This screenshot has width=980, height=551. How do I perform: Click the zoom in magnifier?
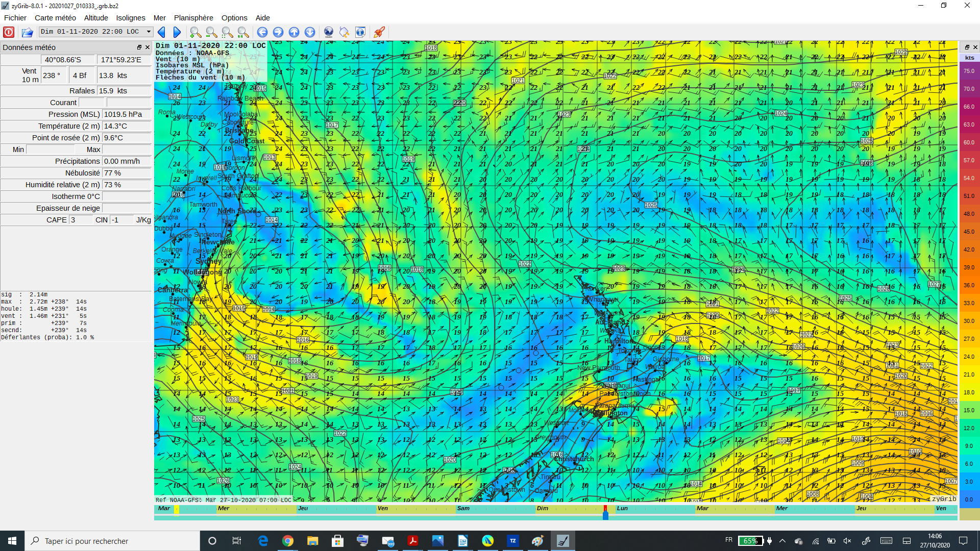tap(195, 32)
